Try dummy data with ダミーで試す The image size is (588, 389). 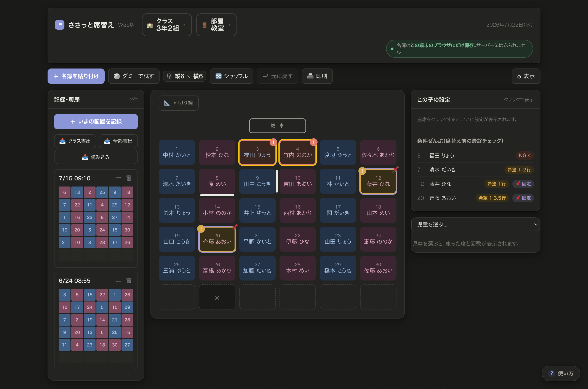pos(134,76)
